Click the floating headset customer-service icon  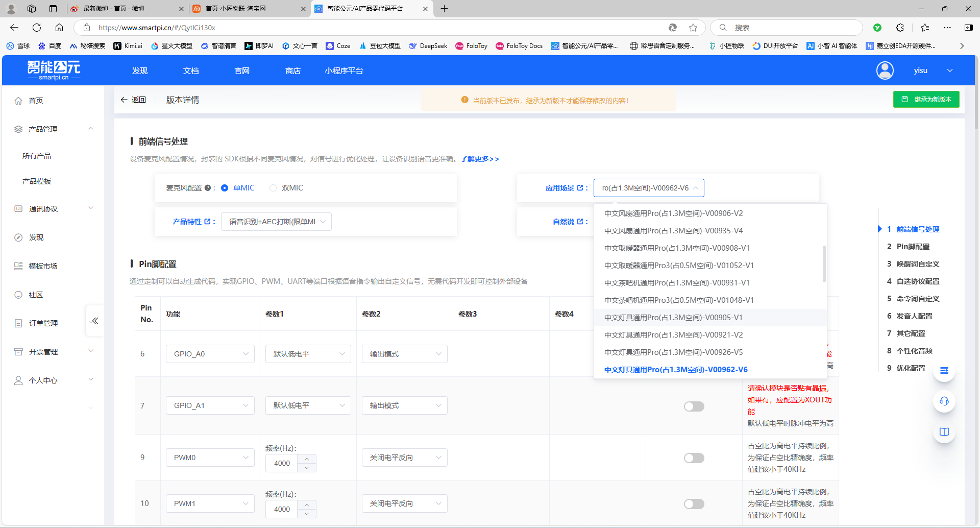pos(944,401)
